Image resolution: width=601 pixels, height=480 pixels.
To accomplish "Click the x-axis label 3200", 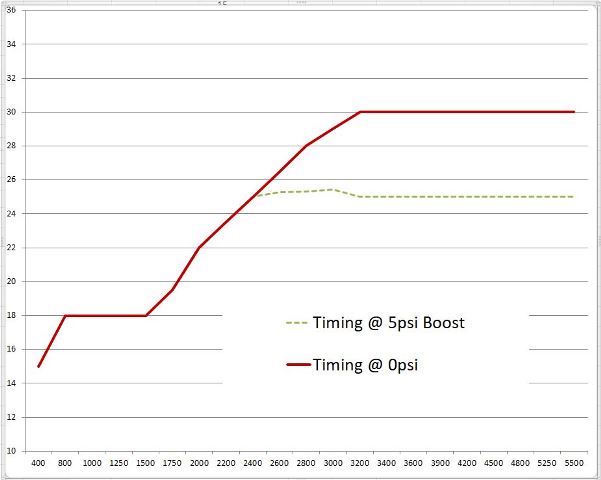I will 360,463.
